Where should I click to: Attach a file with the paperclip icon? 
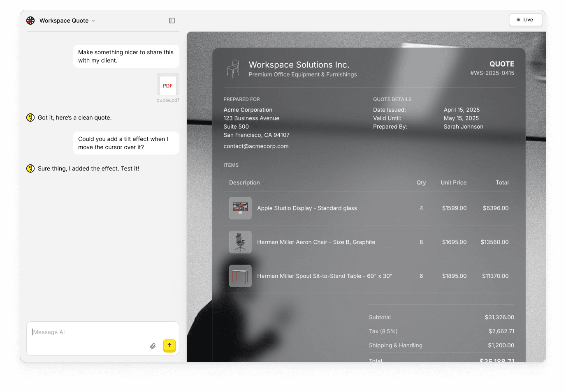[153, 346]
